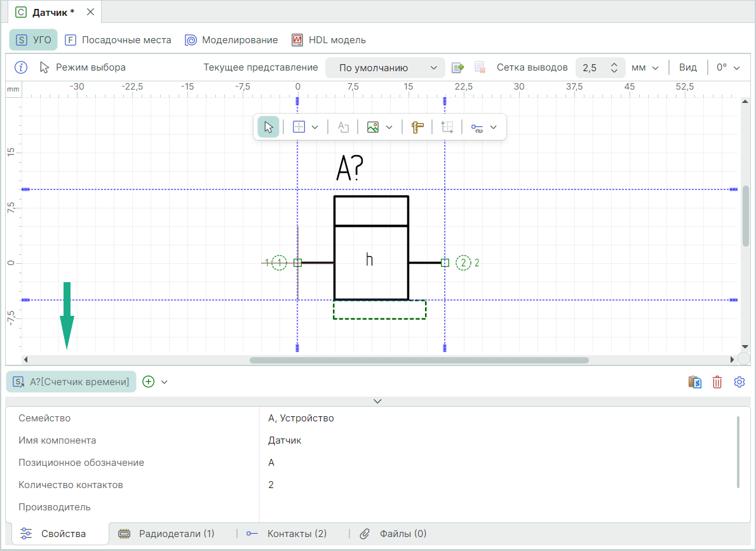Screen dimensions: 756x551
Task: Switch to the Посадочные места tab
Action: [x=118, y=40]
